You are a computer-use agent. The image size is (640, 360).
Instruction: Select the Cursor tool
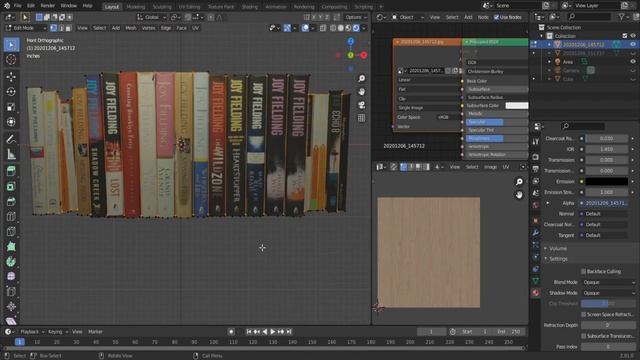click(x=11, y=60)
